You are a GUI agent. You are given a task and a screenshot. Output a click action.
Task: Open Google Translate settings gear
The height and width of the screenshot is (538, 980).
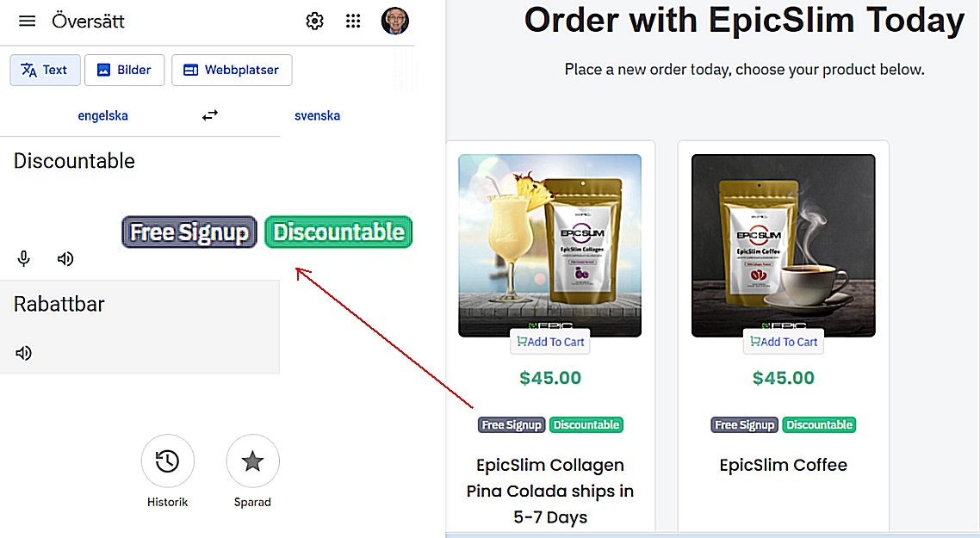(314, 22)
